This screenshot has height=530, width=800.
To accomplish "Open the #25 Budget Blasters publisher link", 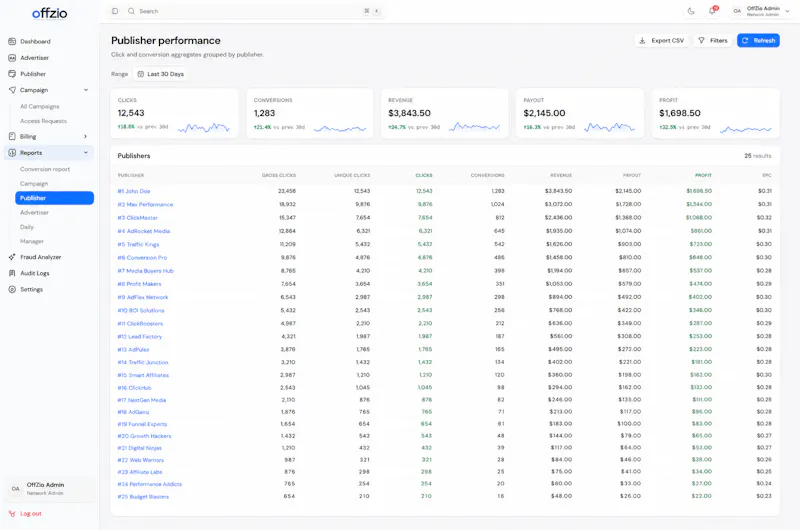I will click(143, 497).
